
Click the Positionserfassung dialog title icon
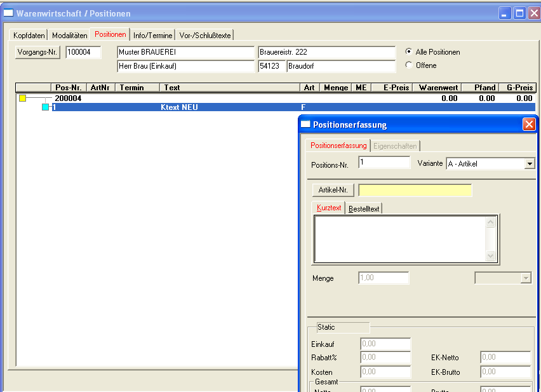point(305,125)
